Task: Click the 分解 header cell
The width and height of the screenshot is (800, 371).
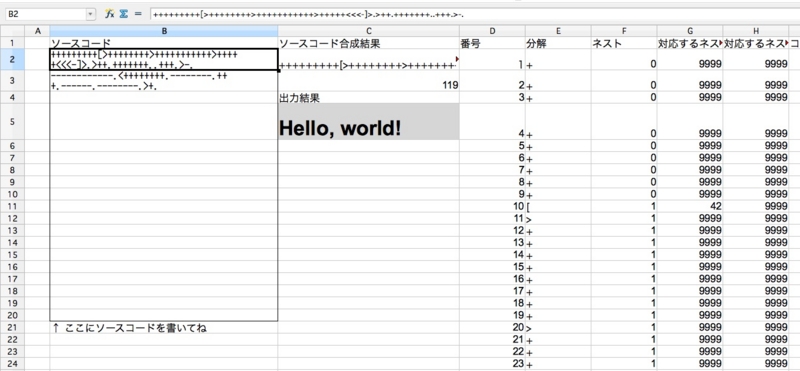Action: pyautogui.click(x=558, y=43)
